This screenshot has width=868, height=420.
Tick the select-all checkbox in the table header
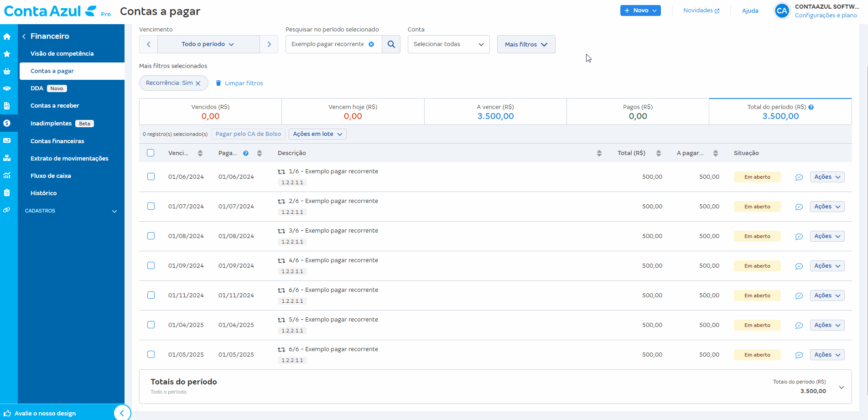[151, 153]
